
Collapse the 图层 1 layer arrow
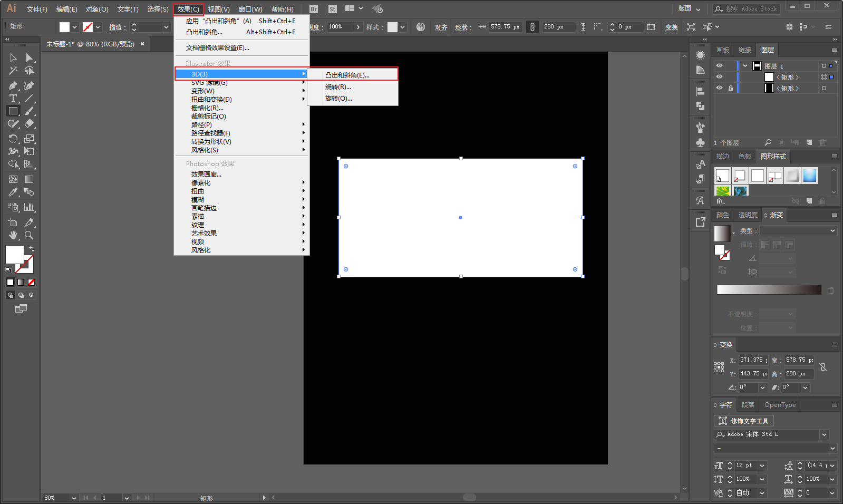(x=745, y=66)
